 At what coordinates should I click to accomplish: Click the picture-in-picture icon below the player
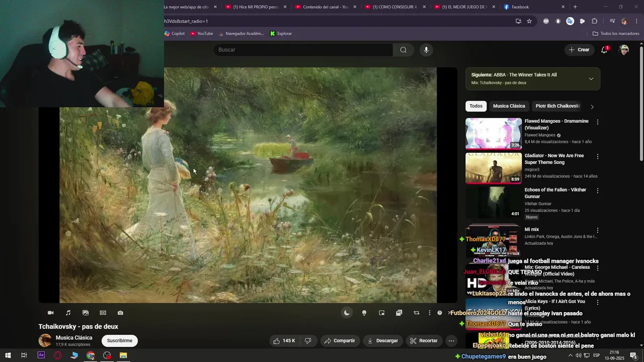[381, 313]
